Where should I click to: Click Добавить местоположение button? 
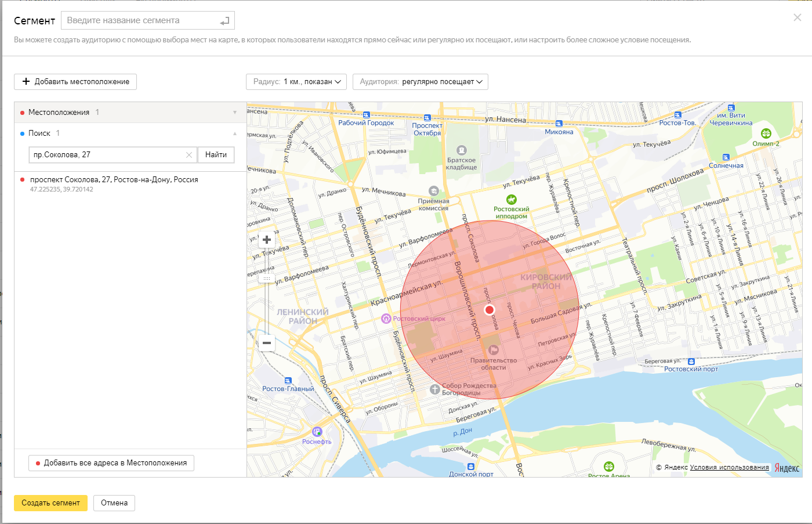coord(75,82)
